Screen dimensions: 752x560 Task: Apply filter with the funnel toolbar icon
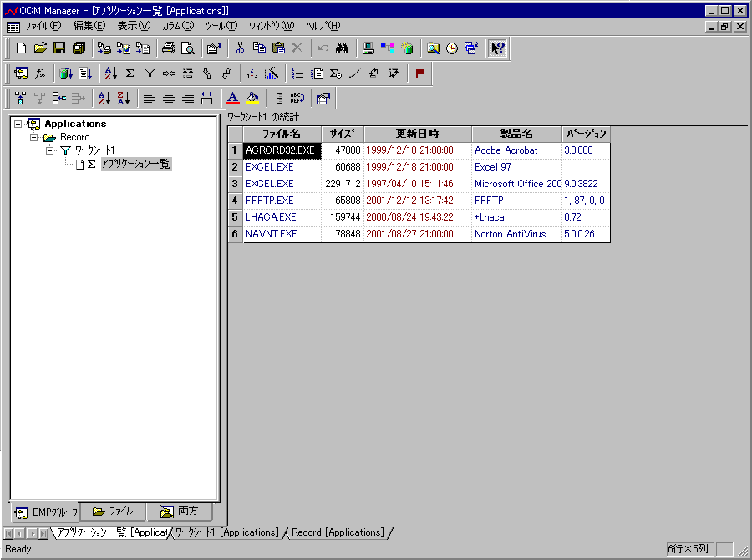(x=150, y=73)
